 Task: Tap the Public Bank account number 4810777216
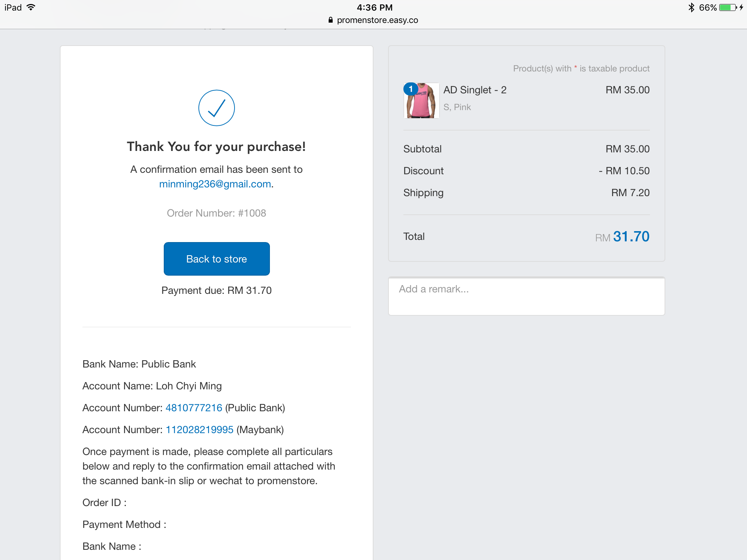194,408
